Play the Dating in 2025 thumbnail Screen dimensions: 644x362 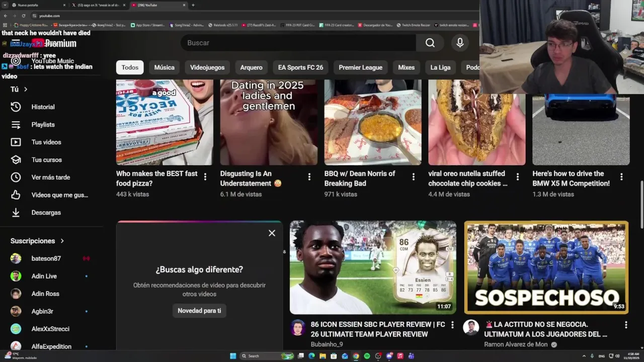269,122
